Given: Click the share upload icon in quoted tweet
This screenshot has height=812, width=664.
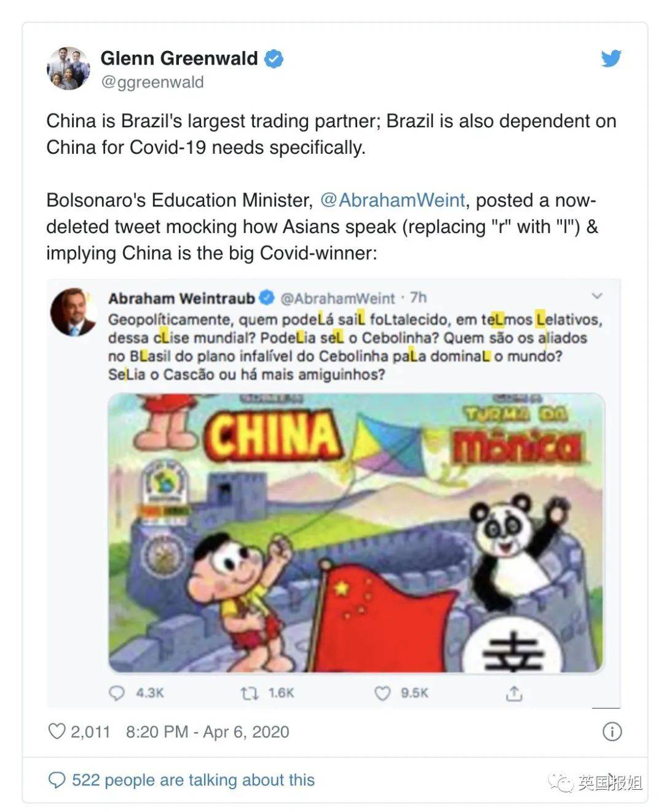Looking at the screenshot, I should [x=514, y=693].
